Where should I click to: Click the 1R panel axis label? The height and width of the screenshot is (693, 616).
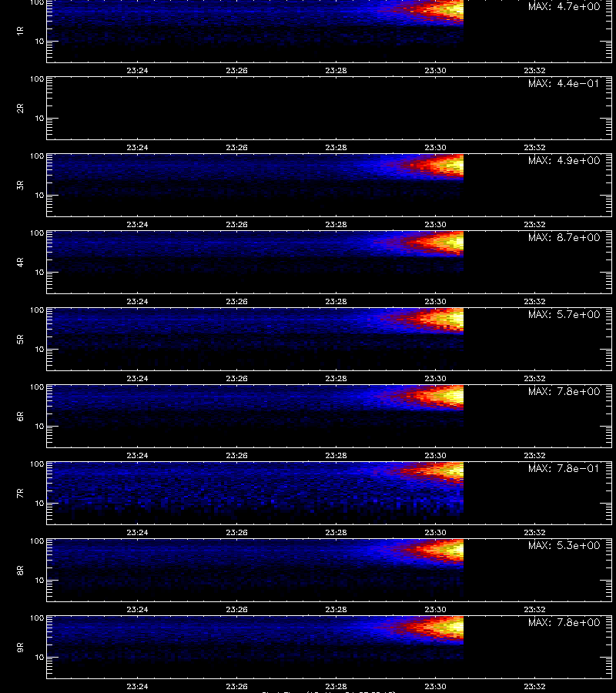(20, 31)
